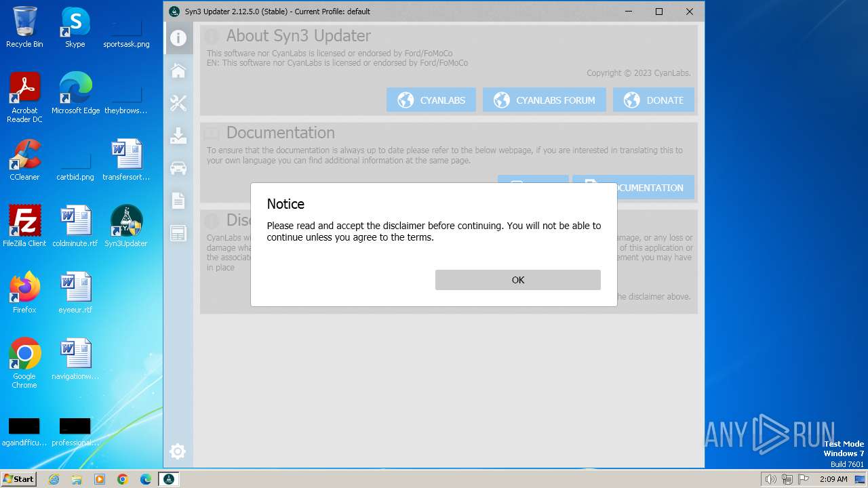868x488 pixels.
Task: Open Chrome from the taskbar
Action: point(122,479)
